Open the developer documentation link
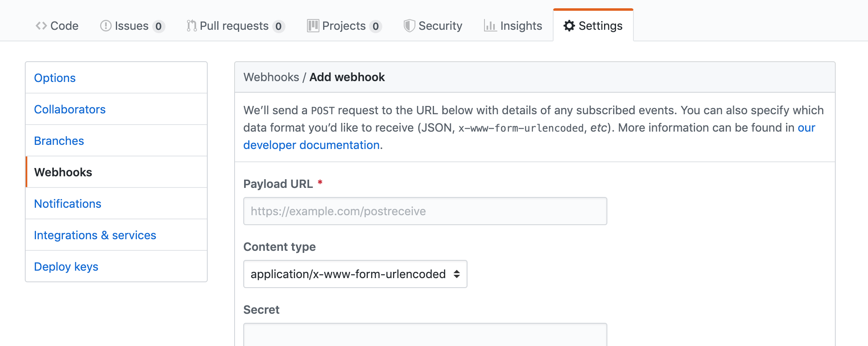868x346 pixels. (311, 145)
